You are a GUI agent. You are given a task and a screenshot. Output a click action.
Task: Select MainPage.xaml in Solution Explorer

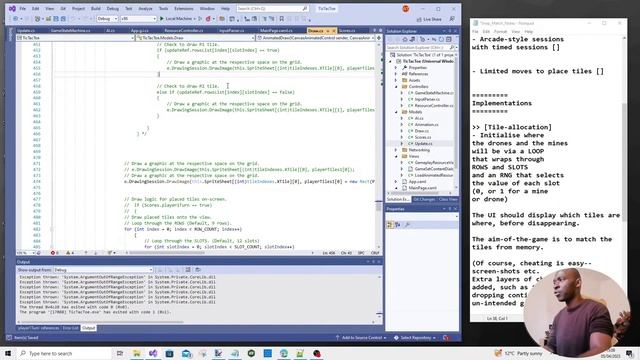pos(422,188)
